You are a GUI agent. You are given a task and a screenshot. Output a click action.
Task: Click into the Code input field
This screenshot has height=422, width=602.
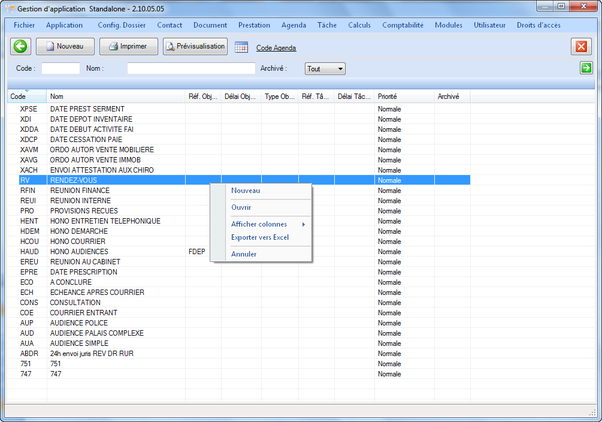(x=60, y=69)
